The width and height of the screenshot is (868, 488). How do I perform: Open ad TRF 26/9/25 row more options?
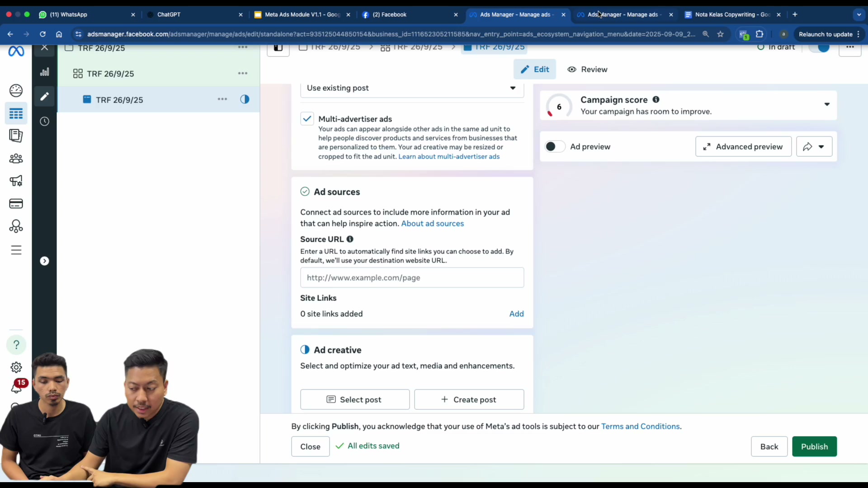pyautogui.click(x=222, y=99)
